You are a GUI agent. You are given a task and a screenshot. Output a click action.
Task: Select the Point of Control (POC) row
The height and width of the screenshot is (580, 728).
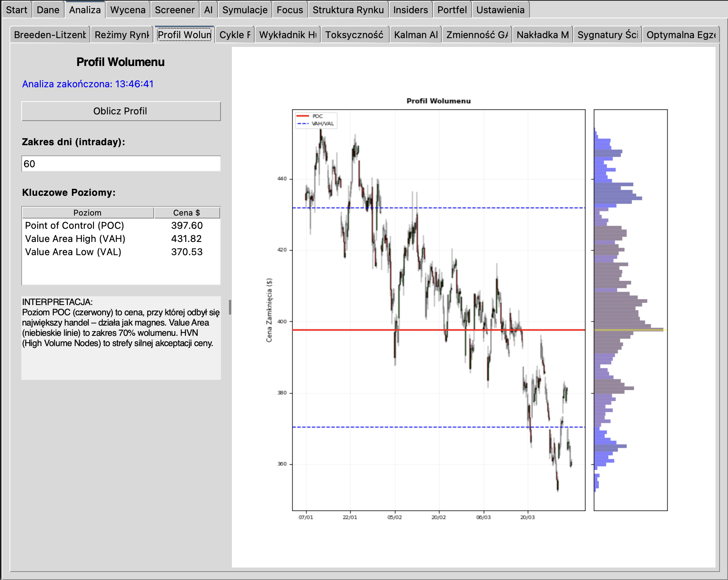pyautogui.click(x=121, y=225)
